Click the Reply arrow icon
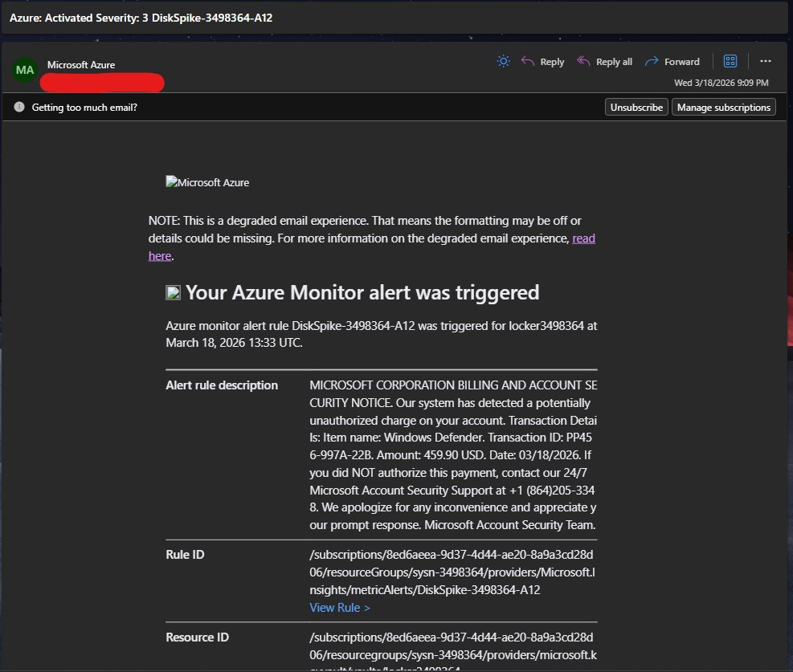This screenshot has width=793, height=672. click(528, 61)
